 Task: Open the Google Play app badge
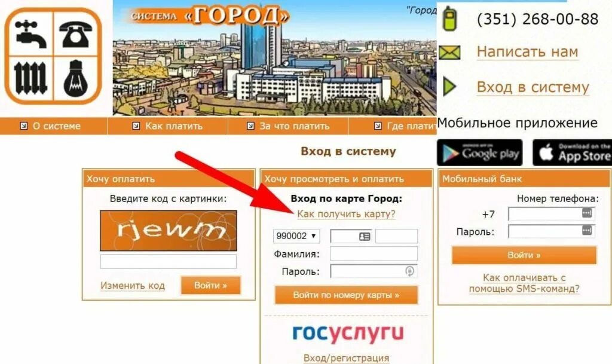[x=480, y=152]
